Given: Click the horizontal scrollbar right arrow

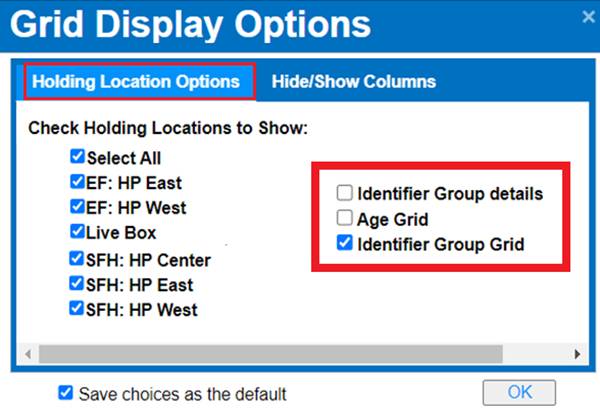Looking at the screenshot, I should click(576, 354).
